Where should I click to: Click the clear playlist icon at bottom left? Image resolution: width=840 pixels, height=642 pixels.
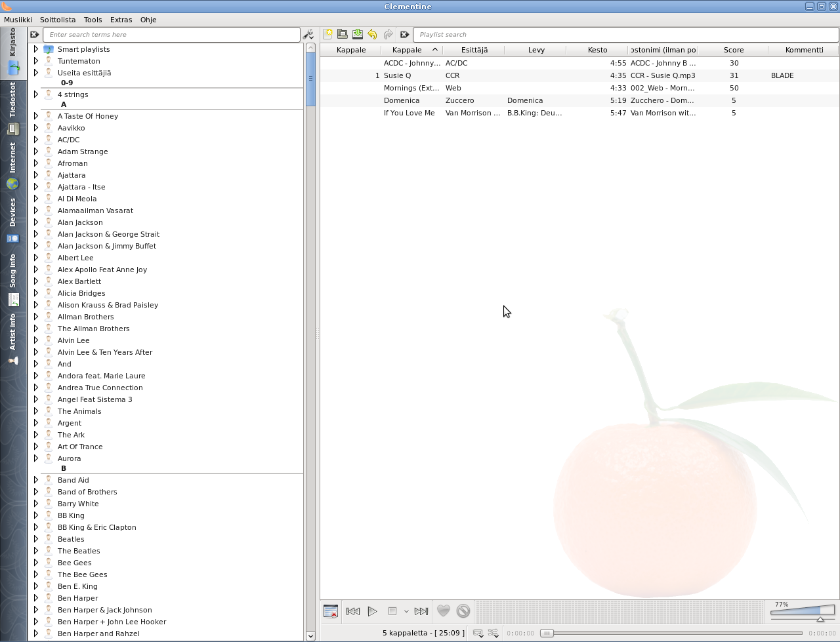coord(331,611)
